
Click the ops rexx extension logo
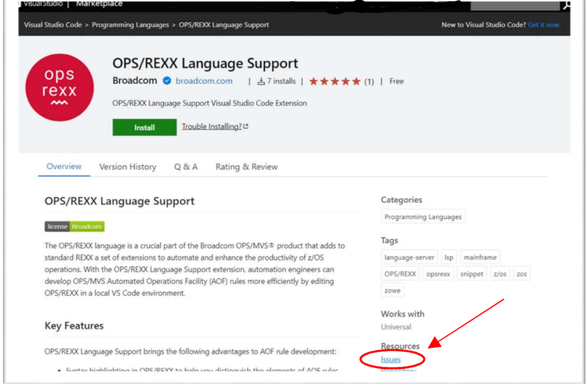coord(60,88)
